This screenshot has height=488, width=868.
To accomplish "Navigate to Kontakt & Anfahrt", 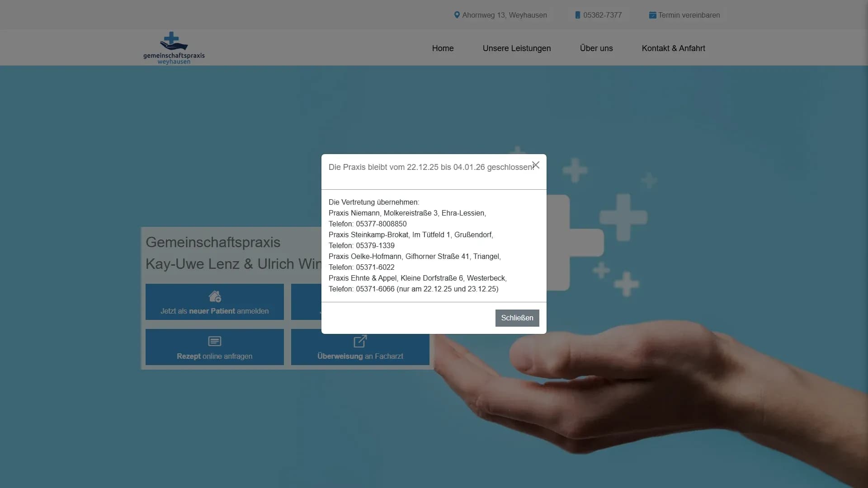I will point(673,48).
